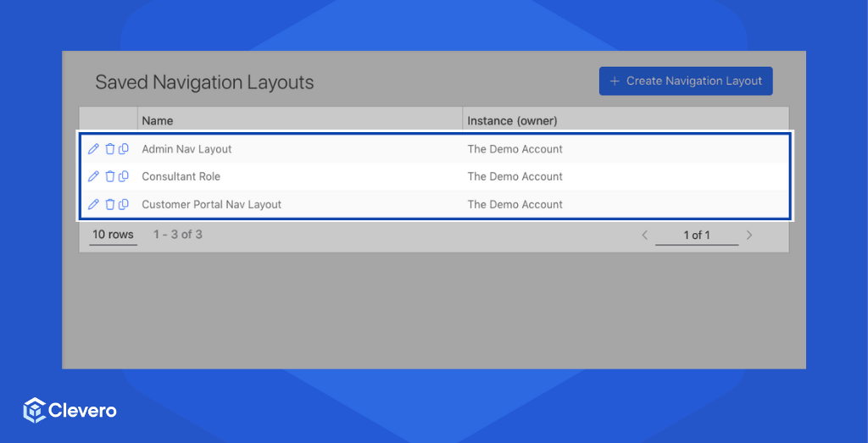Screen dimensions: 868x443
Task: Click the Clevero logo
Action: pyautogui.click(x=70, y=410)
